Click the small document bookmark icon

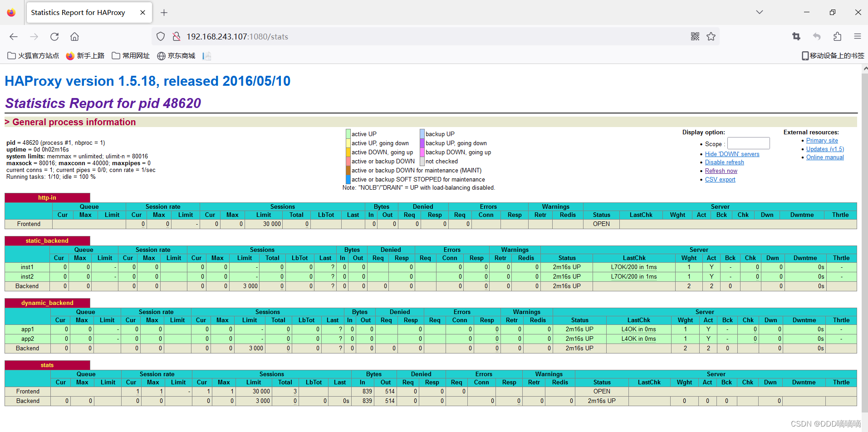click(207, 56)
